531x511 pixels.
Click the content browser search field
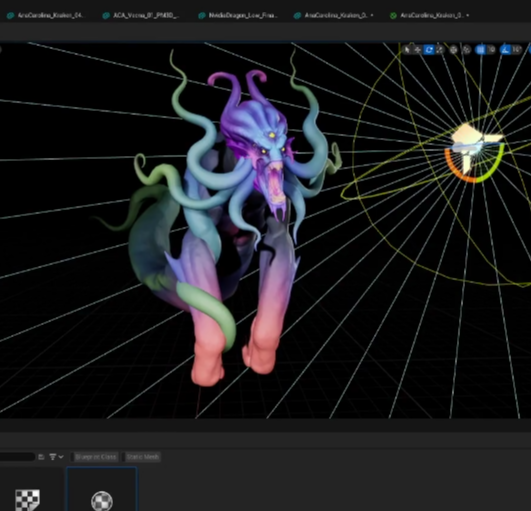tap(17, 457)
